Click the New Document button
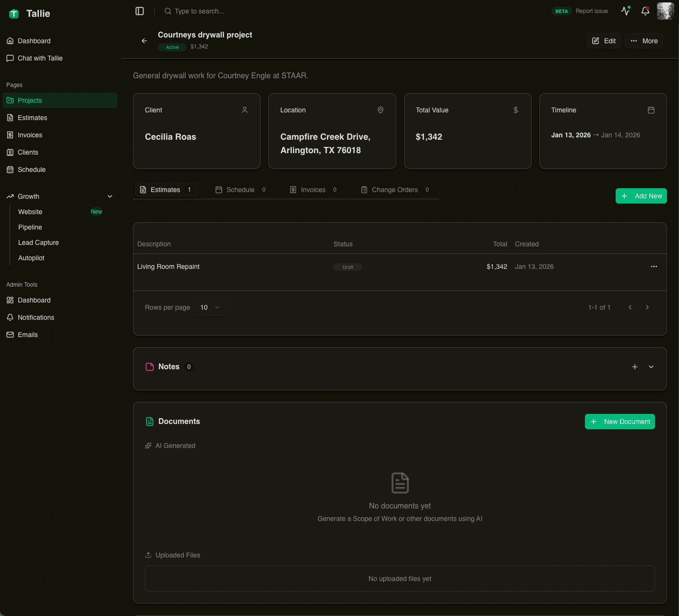The width and height of the screenshot is (679, 616). tap(619, 421)
